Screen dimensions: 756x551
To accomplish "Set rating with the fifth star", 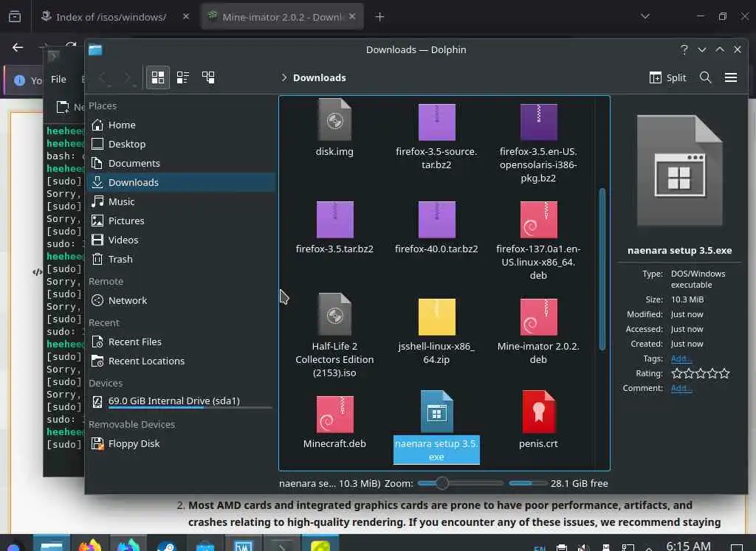I will (724, 373).
